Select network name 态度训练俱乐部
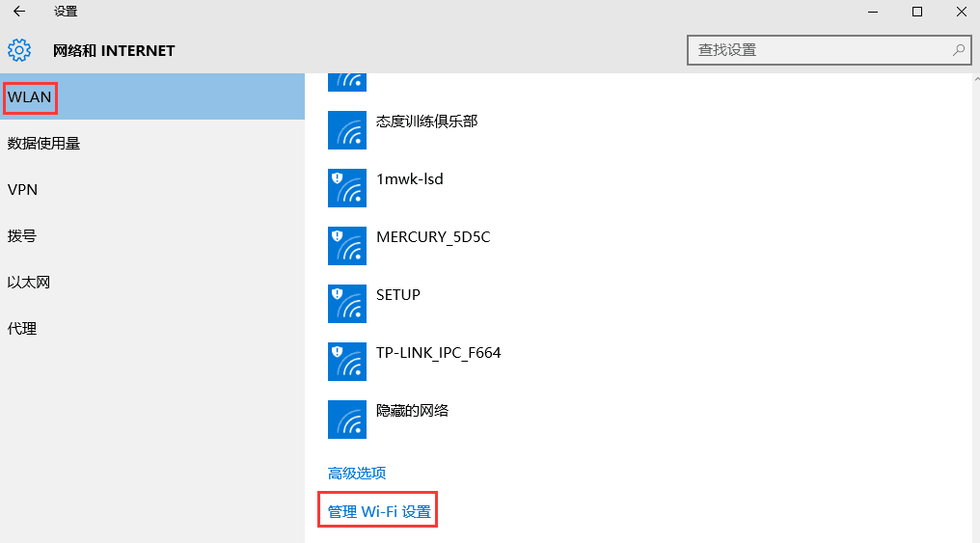 click(x=427, y=122)
